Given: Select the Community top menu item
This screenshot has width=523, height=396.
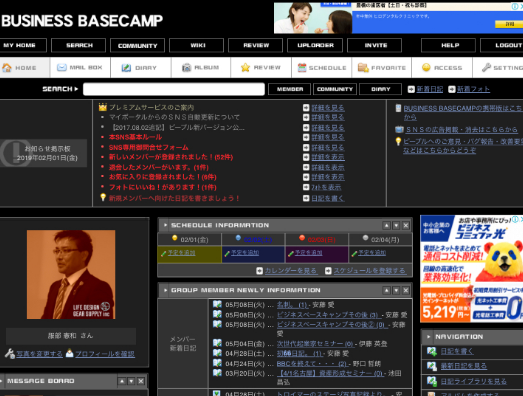Looking at the screenshot, I should [x=137, y=45].
